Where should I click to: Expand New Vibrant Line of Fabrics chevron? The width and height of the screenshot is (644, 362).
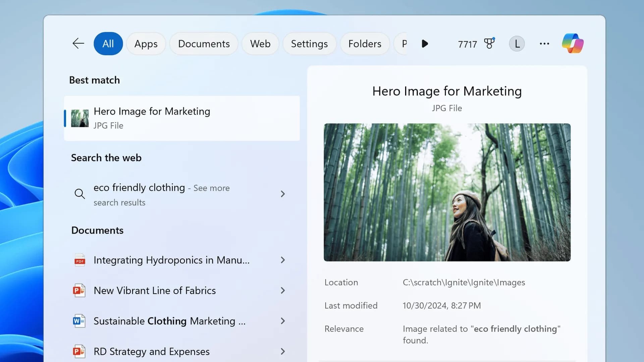point(283,291)
